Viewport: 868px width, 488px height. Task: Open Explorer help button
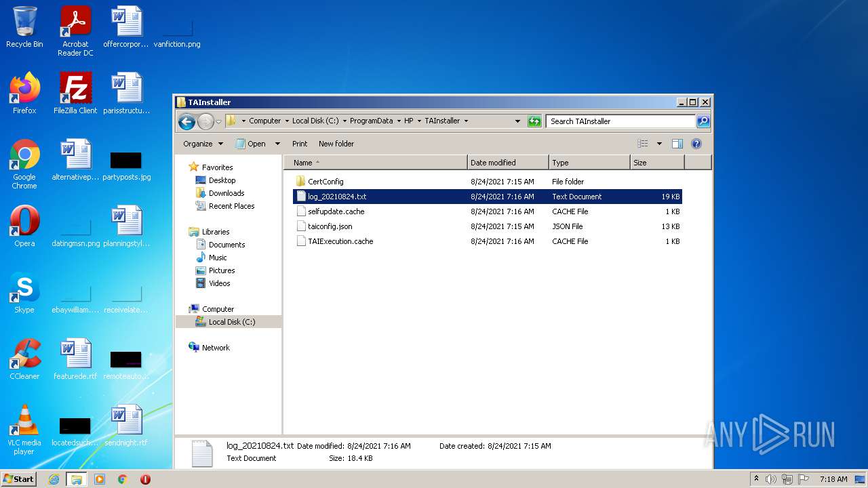point(696,144)
